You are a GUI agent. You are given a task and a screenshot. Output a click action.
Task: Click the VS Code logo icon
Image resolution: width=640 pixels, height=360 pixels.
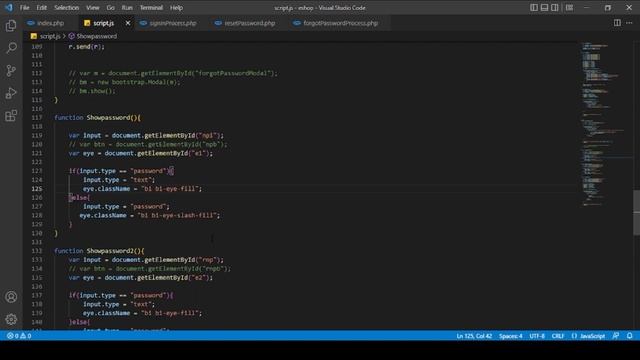pos(9,7)
